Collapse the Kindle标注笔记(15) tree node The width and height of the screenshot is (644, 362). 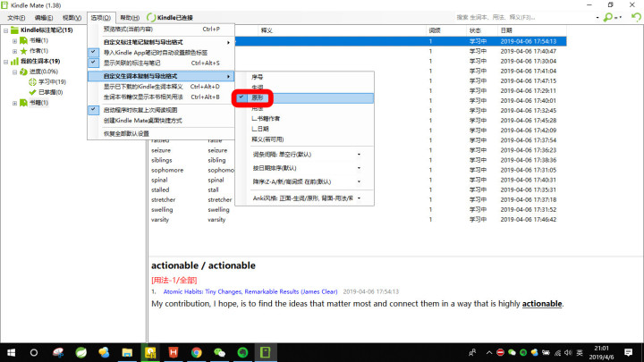5,30
